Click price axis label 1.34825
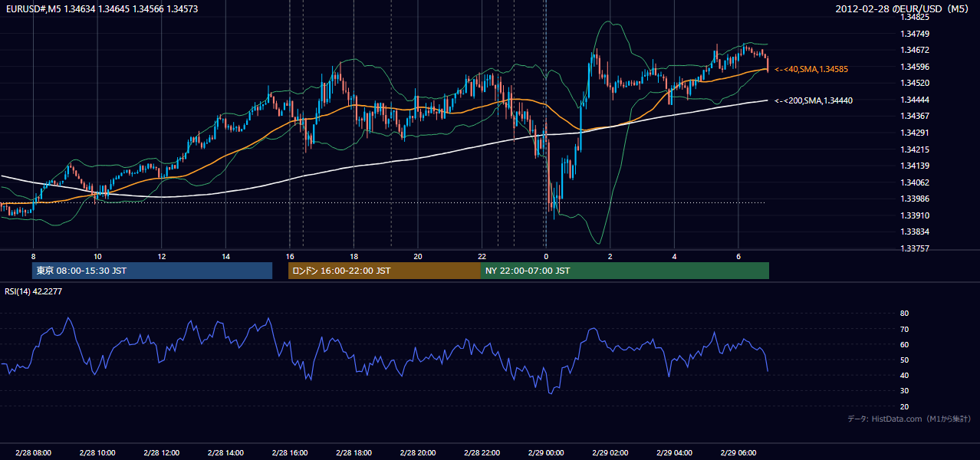This screenshot has height=460, width=980. [915, 17]
